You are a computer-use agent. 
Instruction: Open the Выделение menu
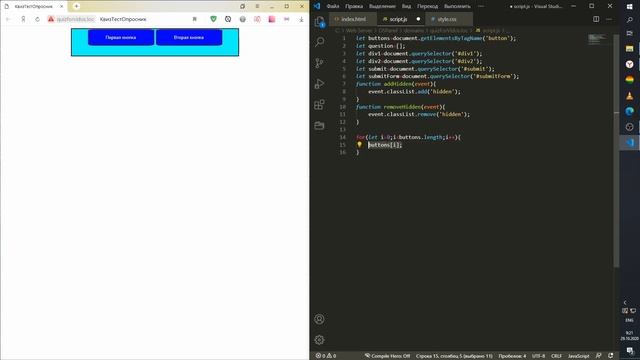tap(382, 6)
